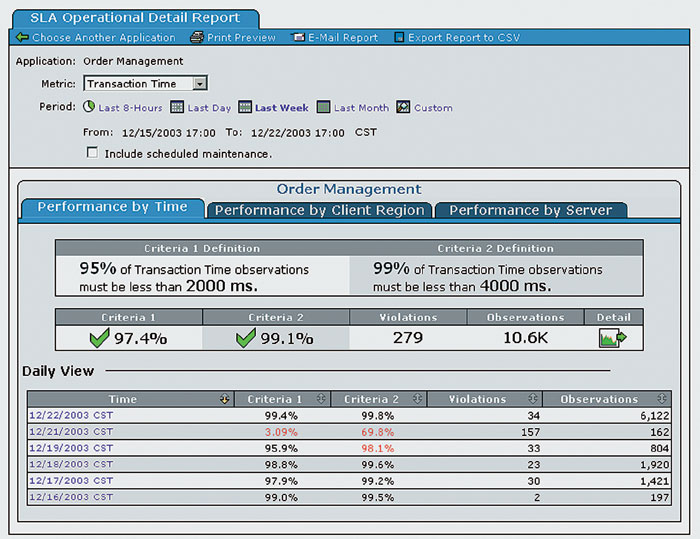Click the Last Month calendar icon

coord(323,107)
